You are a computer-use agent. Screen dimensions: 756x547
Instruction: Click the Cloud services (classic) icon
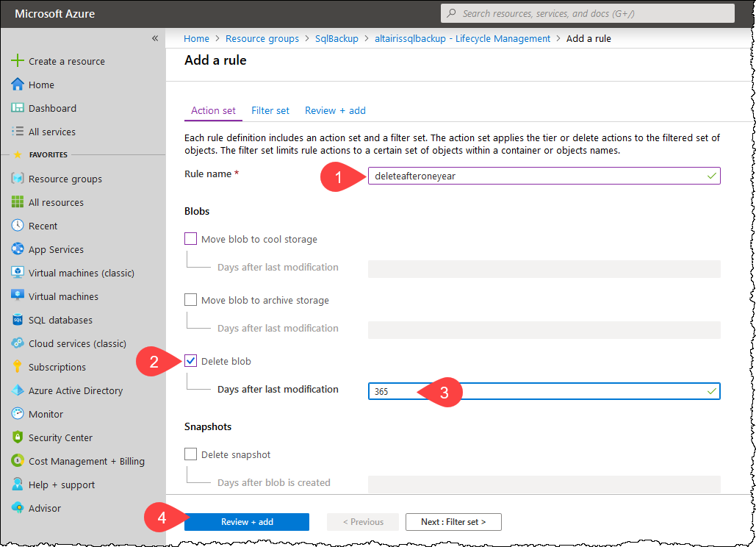click(18, 343)
